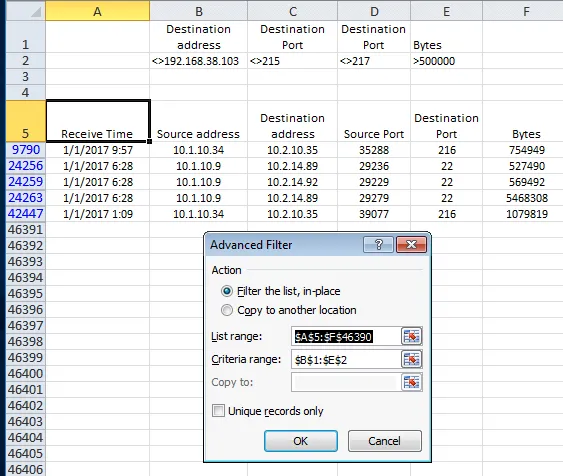The width and height of the screenshot is (563, 476).
Task: Confirm filter with the OK button
Action: tap(301, 441)
